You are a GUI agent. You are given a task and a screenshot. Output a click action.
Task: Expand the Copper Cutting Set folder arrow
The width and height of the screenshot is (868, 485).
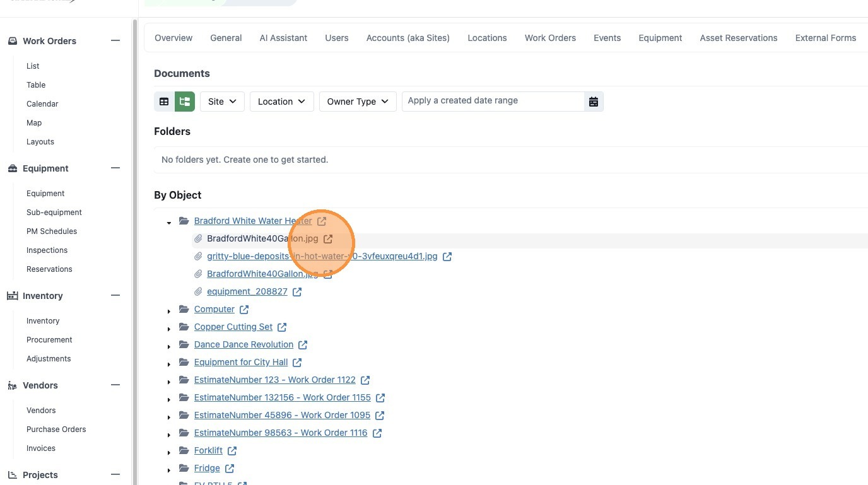point(169,329)
